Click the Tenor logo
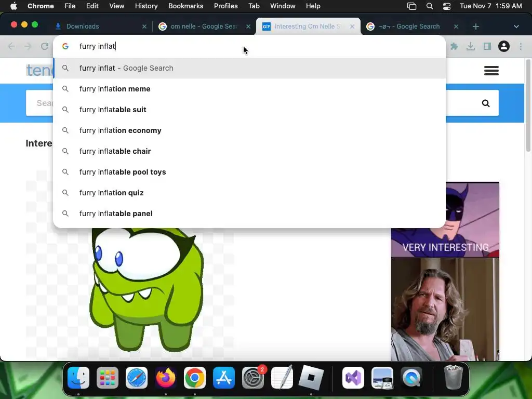Viewport: 532px width, 399px height. click(39, 70)
